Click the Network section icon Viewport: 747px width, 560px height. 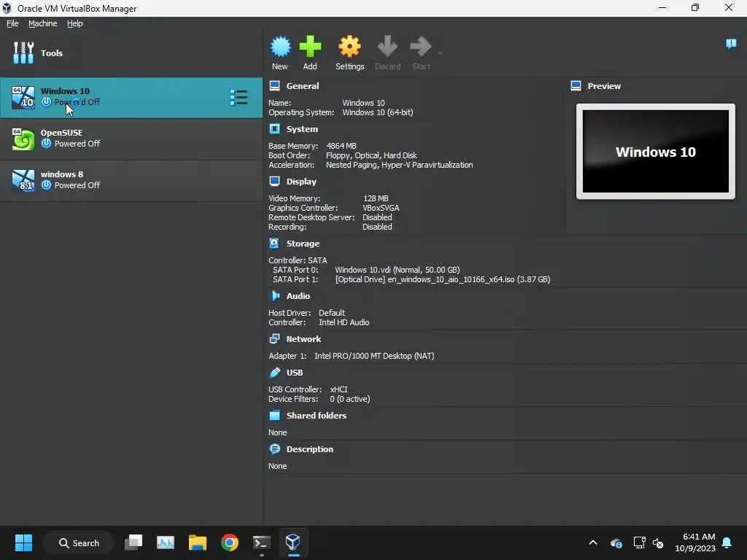pyautogui.click(x=274, y=338)
